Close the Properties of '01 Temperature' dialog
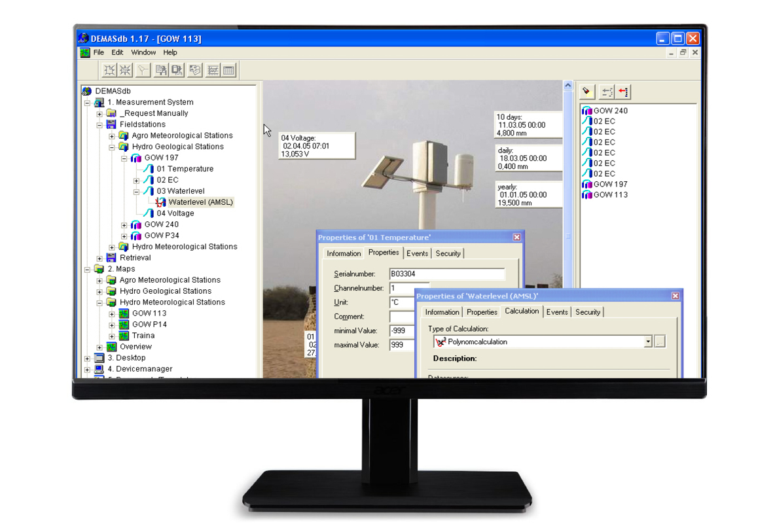The image size is (773, 532). pos(516,237)
